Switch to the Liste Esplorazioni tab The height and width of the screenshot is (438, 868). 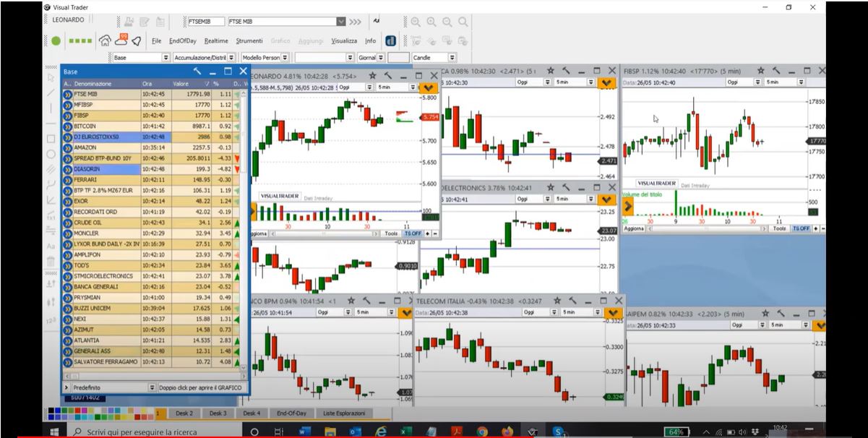coord(344,413)
